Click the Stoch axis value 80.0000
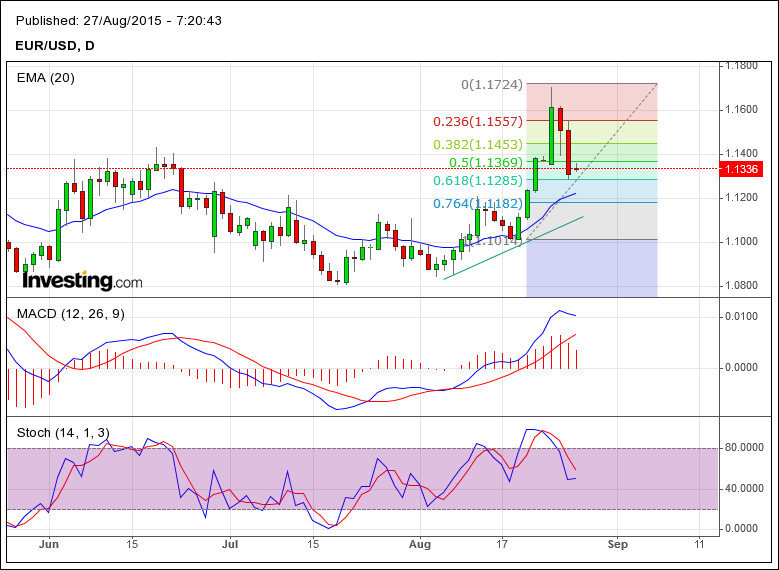This screenshot has width=779, height=570. coord(744,448)
